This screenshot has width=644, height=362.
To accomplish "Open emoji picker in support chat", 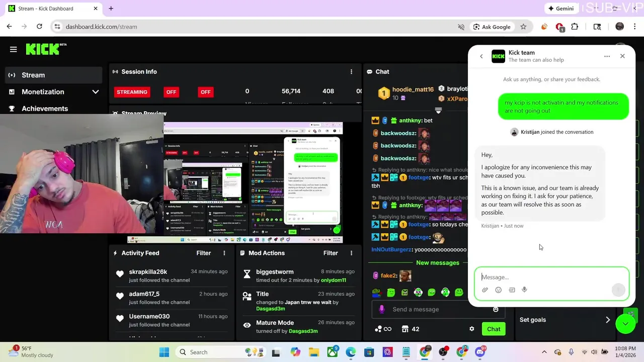I will click(498, 290).
